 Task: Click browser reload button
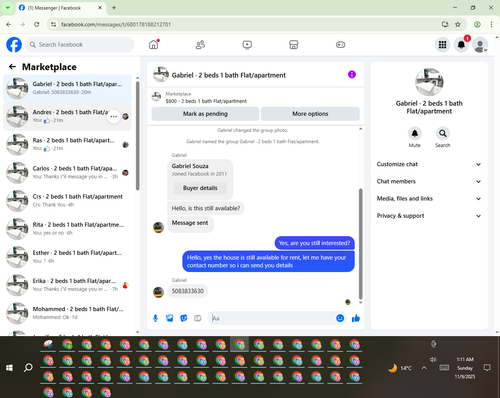[x=37, y=24]
